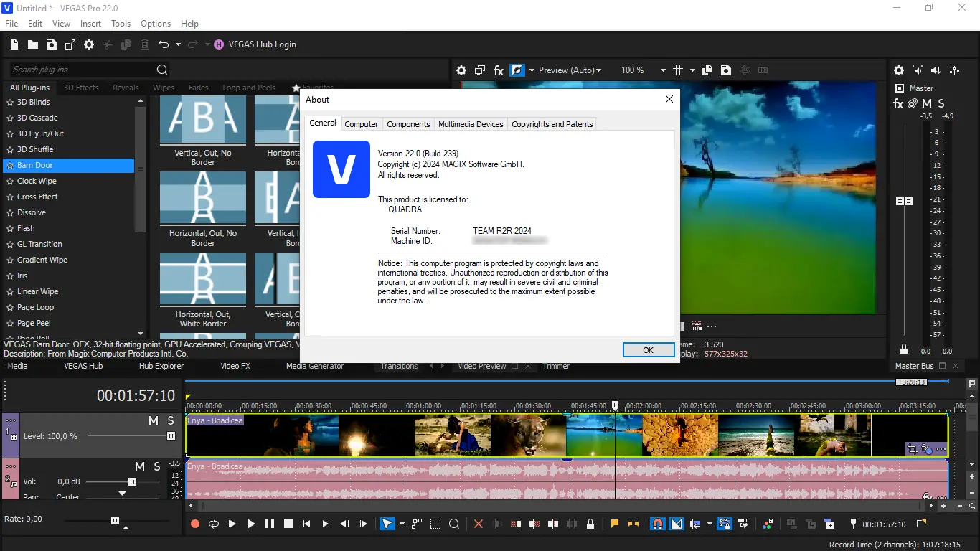Open the edit tool selector dropdown arrow
The height and width of the screenshot is (551, 980).
click(402, 524)
